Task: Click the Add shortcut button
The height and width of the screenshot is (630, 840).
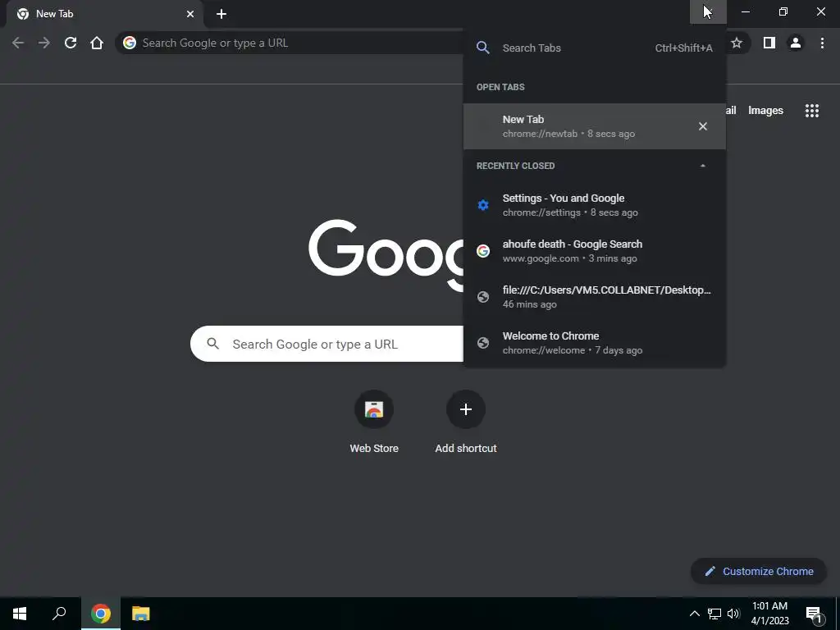Action: (466, 422)
